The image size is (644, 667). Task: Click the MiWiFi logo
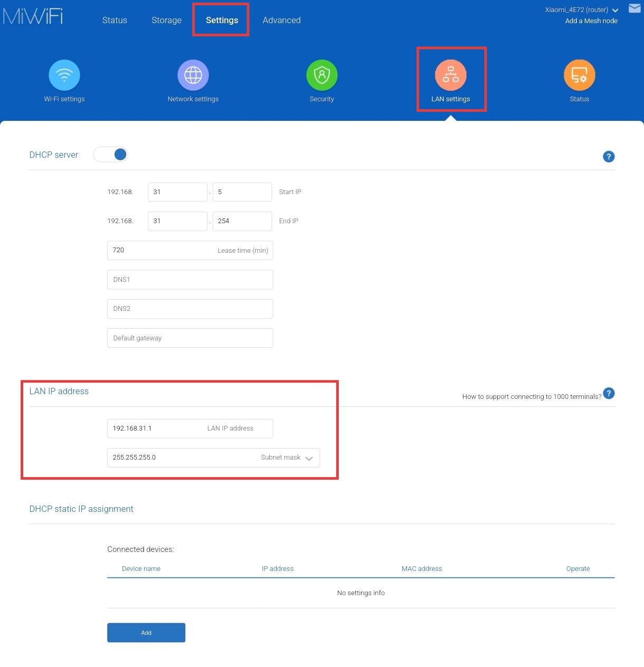(33, 16)
